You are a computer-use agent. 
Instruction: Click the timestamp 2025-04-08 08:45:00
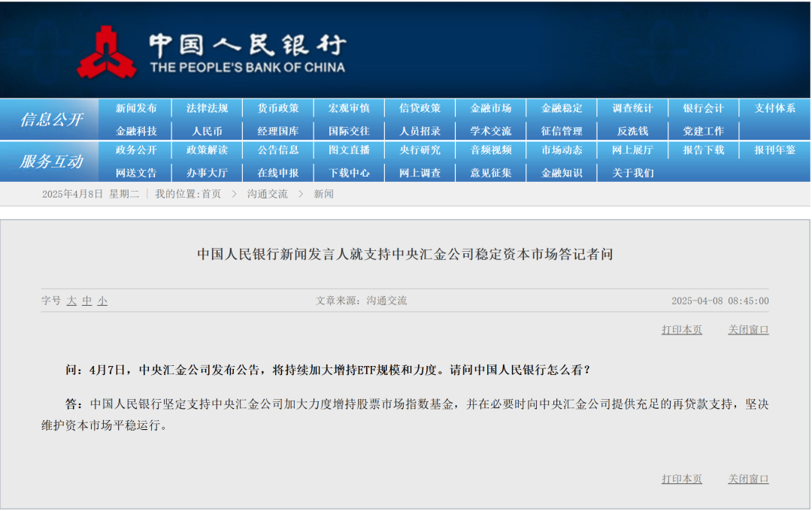pos(720,301)
